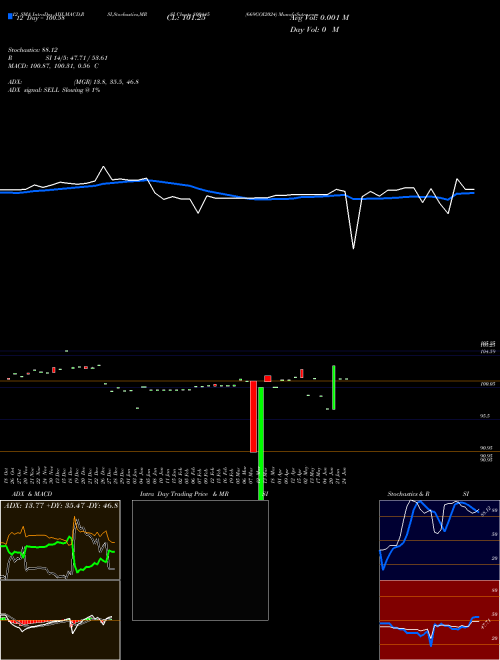Click the 'SI 14/5: 47.71 / 58.61' value
The width and height of the screenshot is (500, 660).
tap(77, 58)
